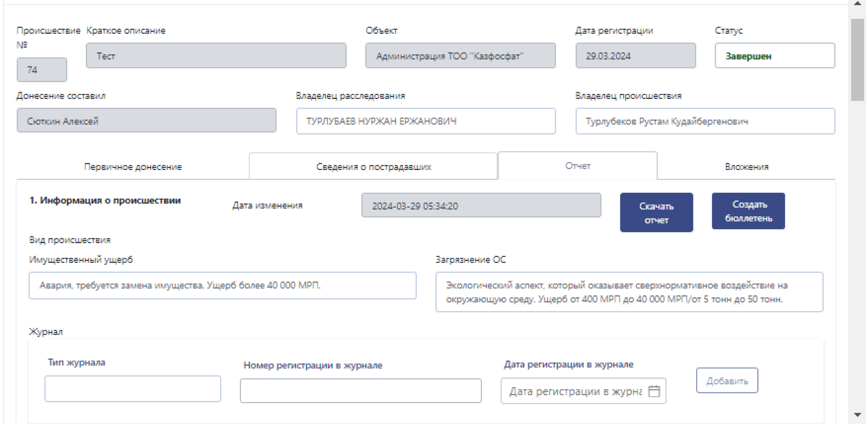Click the Номер регистрации в журнале input
Viewport: 868px width, 425px height.
(x=361, y=391)
